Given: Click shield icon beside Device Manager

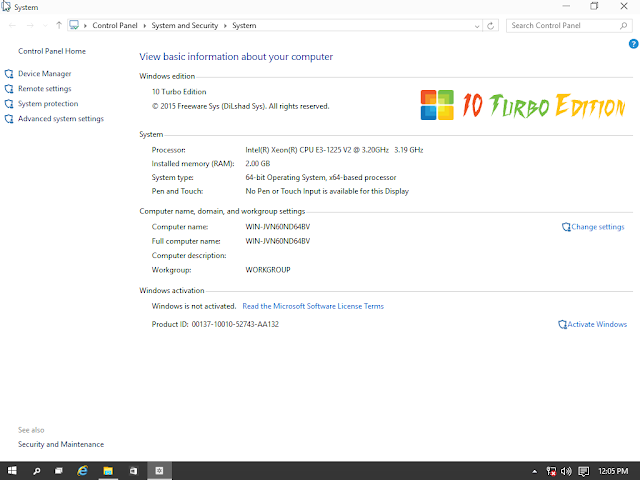Looking at the screenshot, I should tap(9, 74).
